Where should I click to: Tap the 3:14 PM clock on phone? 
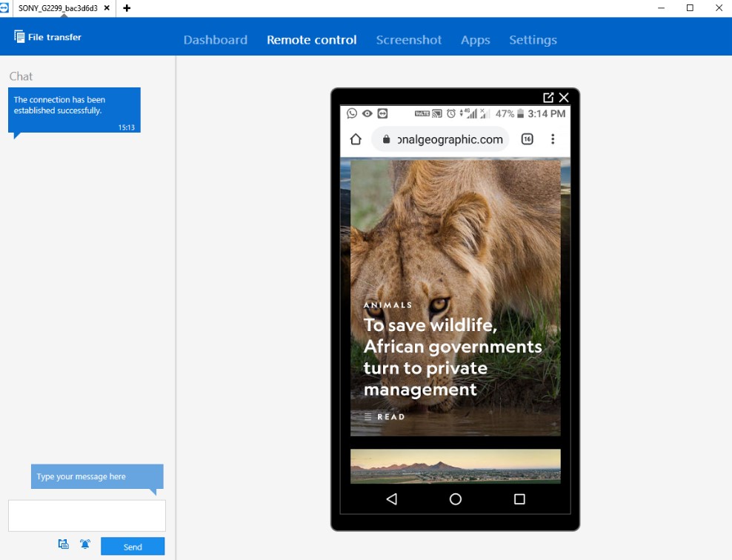pyautogui.click(x=547, y=113)
